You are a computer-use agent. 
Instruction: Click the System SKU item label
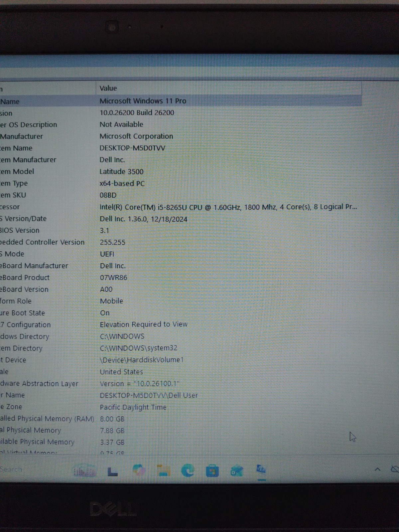13,195
